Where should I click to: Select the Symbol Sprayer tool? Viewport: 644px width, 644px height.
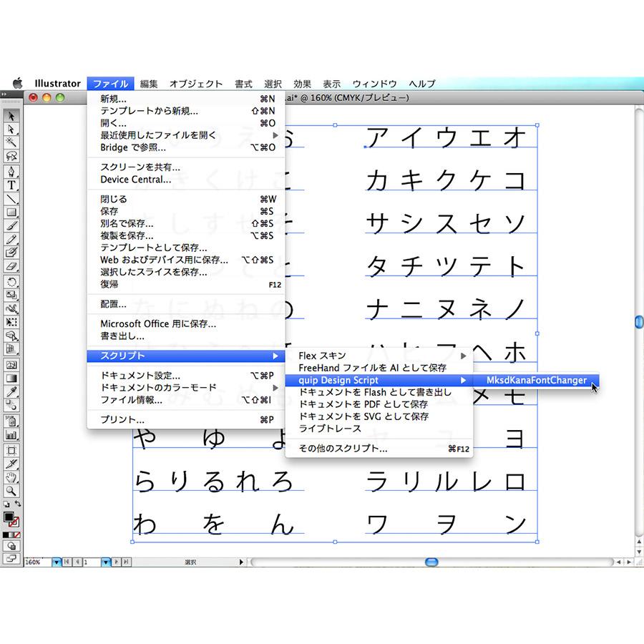(x=11, y=421)
